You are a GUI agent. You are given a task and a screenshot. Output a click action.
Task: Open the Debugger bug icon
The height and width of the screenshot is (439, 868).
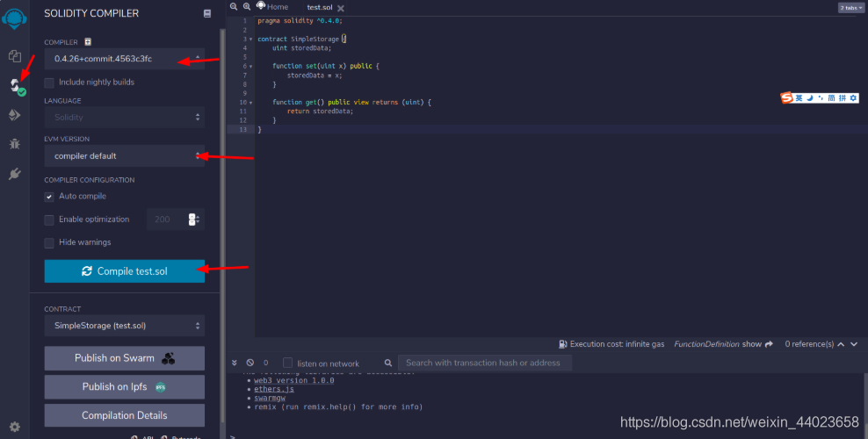pyautogui.click(x=15, y=144)
